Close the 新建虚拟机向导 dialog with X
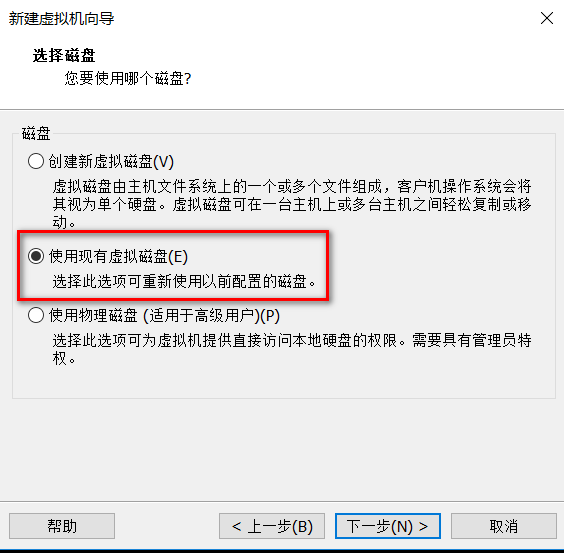The image size is (564, 553). pos(547,18)
